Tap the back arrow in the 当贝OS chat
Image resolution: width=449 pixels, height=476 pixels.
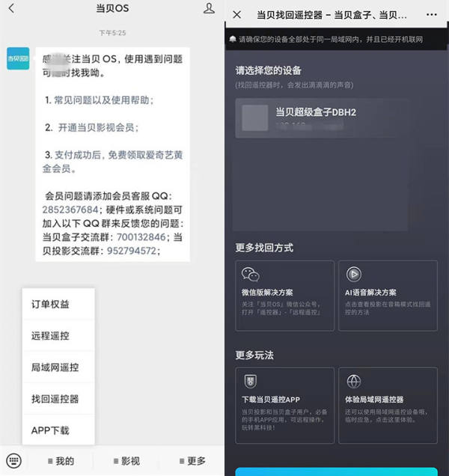click(x=11, y=8)
